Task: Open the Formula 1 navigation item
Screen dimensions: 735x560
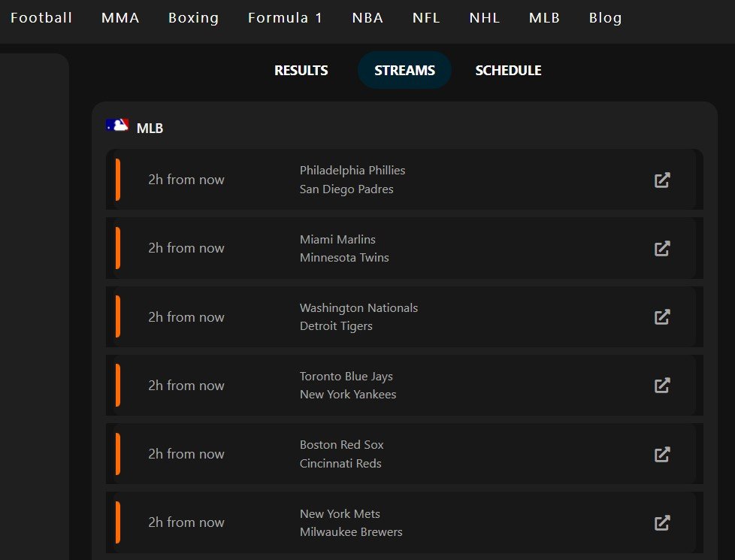Action: [x=285, y=18]
